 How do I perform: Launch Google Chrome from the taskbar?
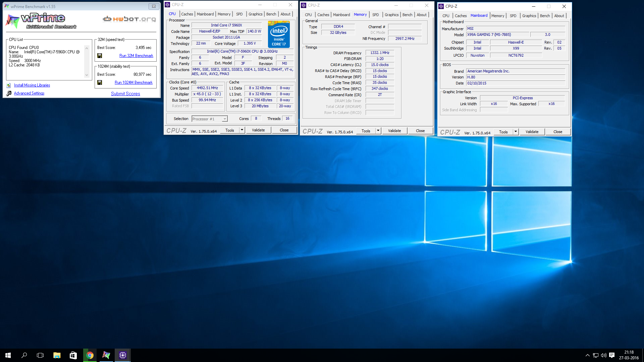90,355
